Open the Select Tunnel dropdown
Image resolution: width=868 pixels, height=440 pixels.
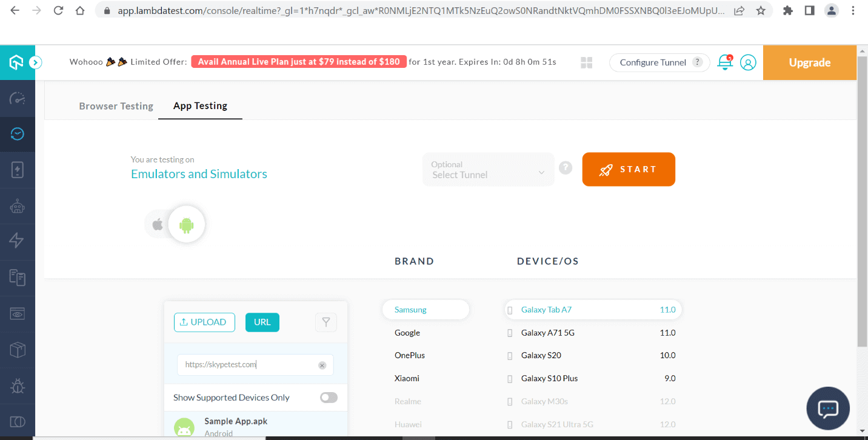tap(488, 169)
